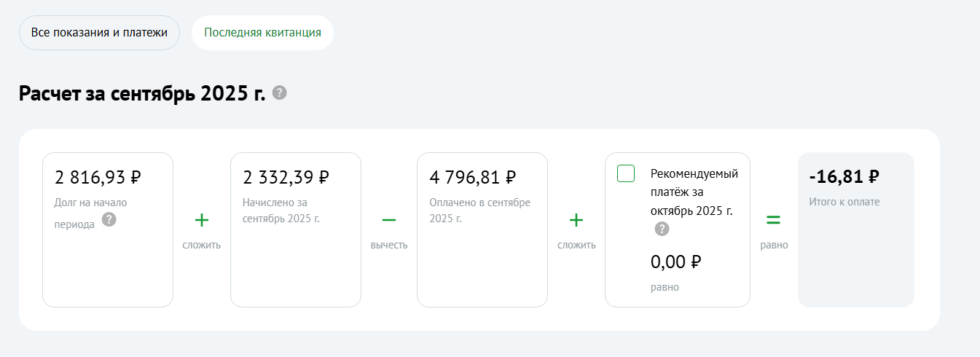
Task: Click the 0,00 ₽ recommended payment value
Action: coord(675,262)
